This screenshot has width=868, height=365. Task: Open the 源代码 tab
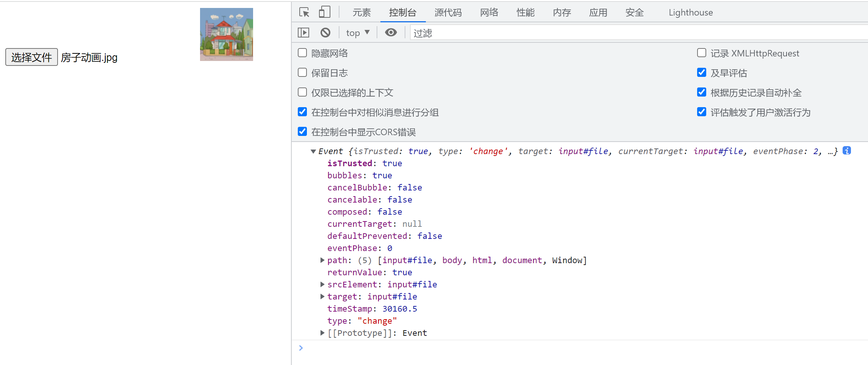(x=448, y=12)
